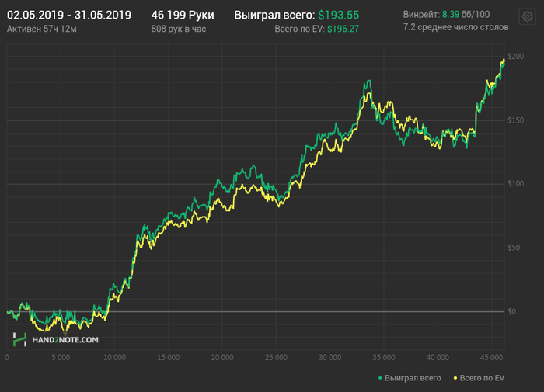Click the 15 000 x-axis label
The height and width of the screenshot is (392, 544).
[169, 357]
